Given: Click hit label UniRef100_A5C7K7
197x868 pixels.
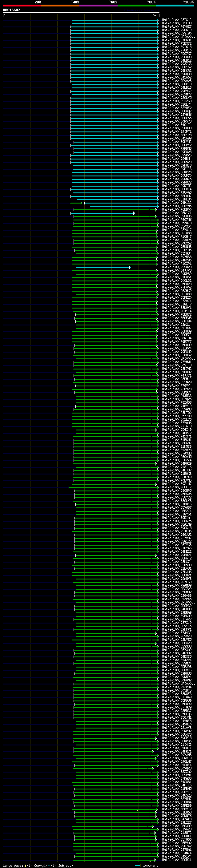Looking at the screenshot, I should click(x=176, y=54).
